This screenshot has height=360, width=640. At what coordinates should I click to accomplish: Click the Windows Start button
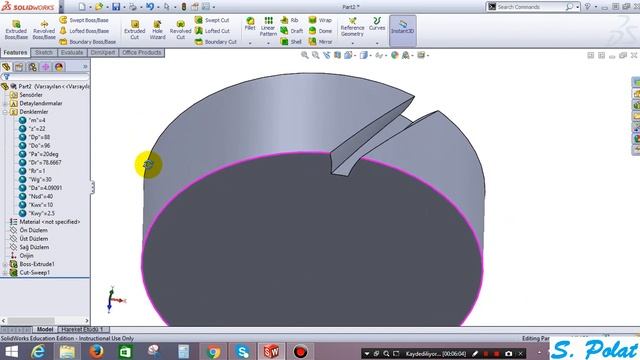click(x=12, y=351)
